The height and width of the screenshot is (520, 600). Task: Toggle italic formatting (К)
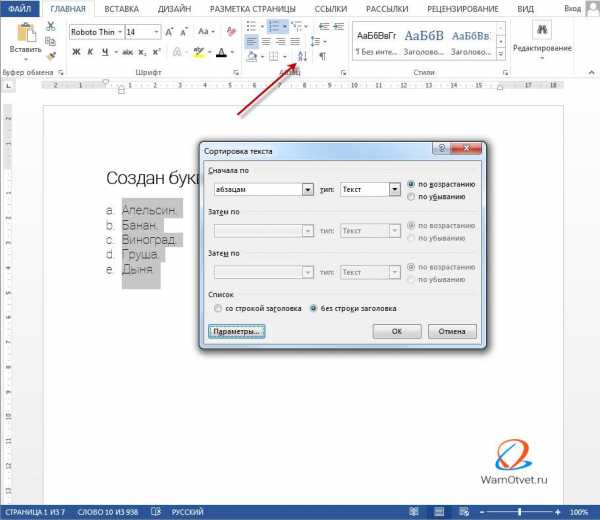pyautogui.click(x=90, y=52)
